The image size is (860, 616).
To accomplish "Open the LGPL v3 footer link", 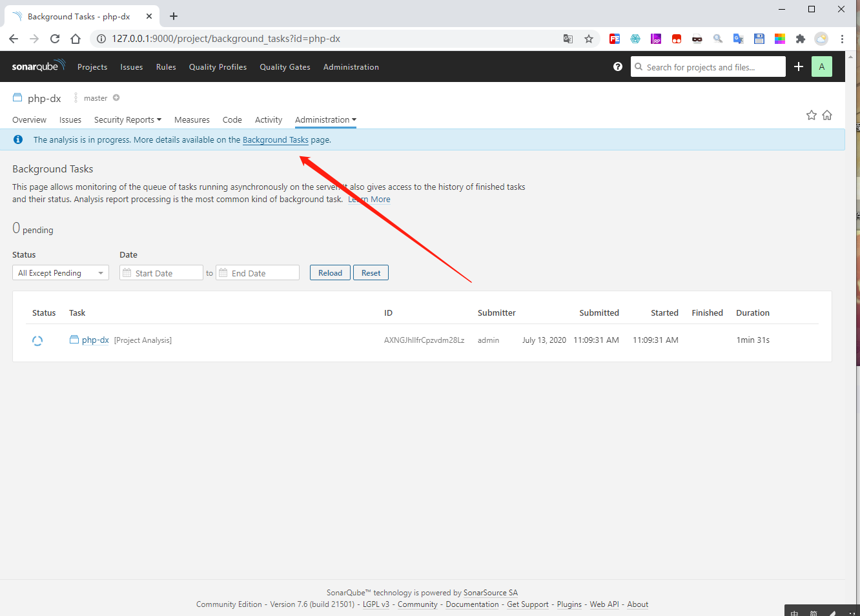I will click(x=376, y=604).
